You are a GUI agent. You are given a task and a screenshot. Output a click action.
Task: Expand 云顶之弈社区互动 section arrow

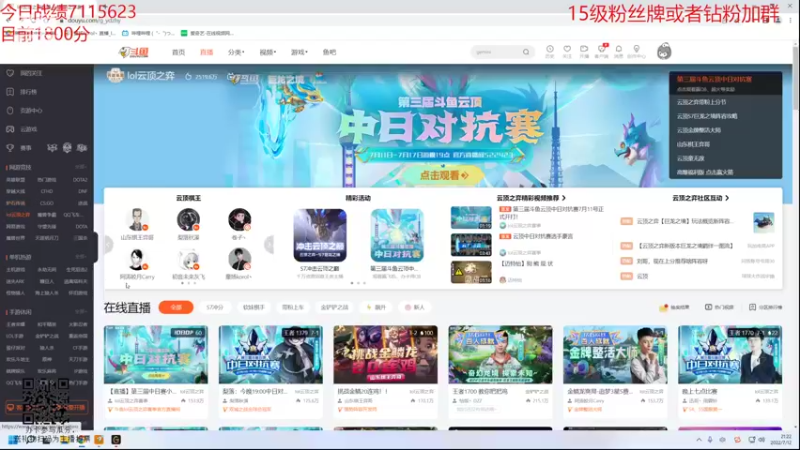[x=727, y=198]
